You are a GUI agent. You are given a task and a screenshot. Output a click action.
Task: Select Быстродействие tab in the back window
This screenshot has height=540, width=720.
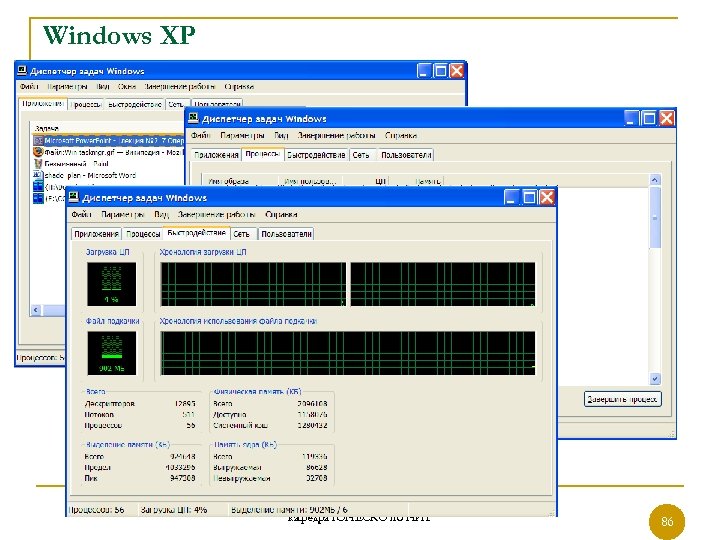click(x=135, y=104)
